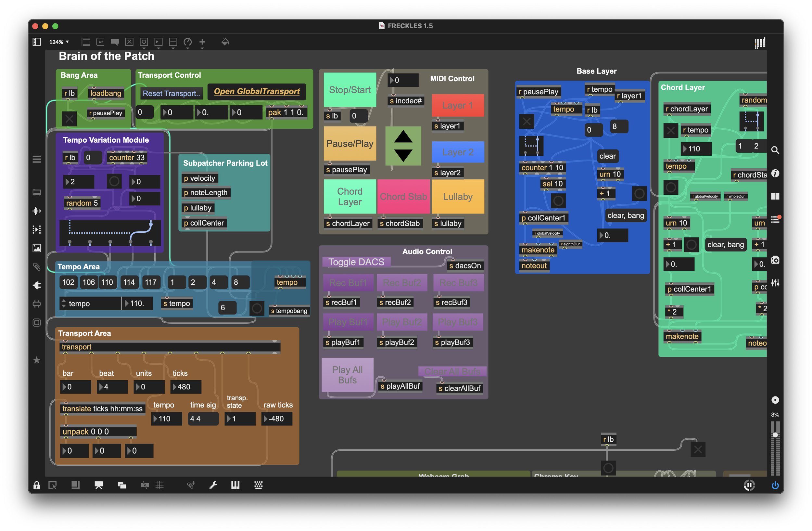812x531 pixels.
Task: Turn on audio with the power button
Action: click(775, 485)
